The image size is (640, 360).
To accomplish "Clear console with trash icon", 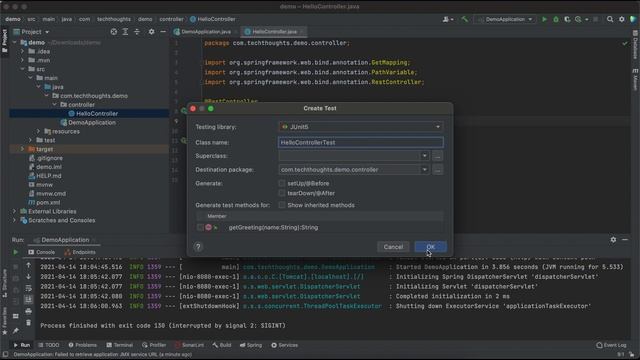I will pyautogui.click(x=28, y=323).
